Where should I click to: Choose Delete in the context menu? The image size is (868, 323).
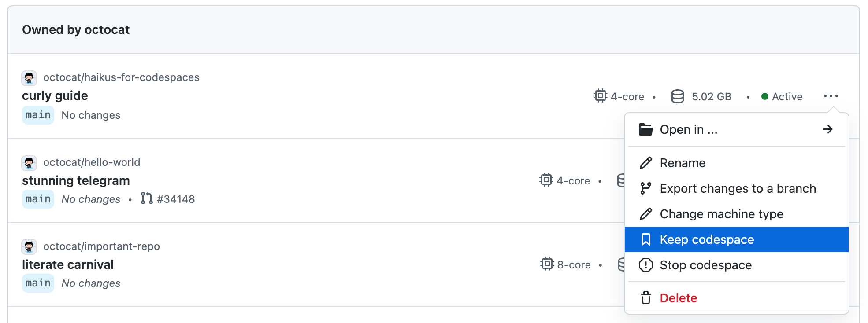coord(678,298)
